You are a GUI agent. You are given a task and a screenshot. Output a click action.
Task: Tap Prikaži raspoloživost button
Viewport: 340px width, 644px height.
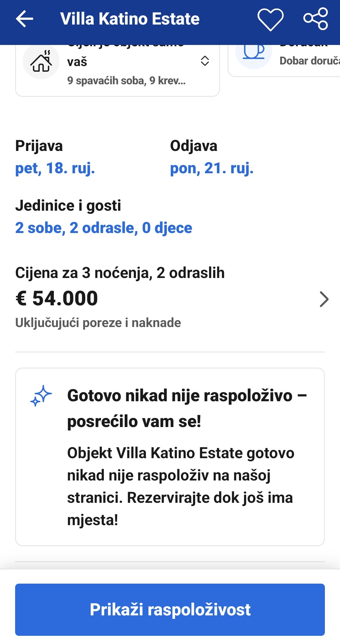[170, 610]
